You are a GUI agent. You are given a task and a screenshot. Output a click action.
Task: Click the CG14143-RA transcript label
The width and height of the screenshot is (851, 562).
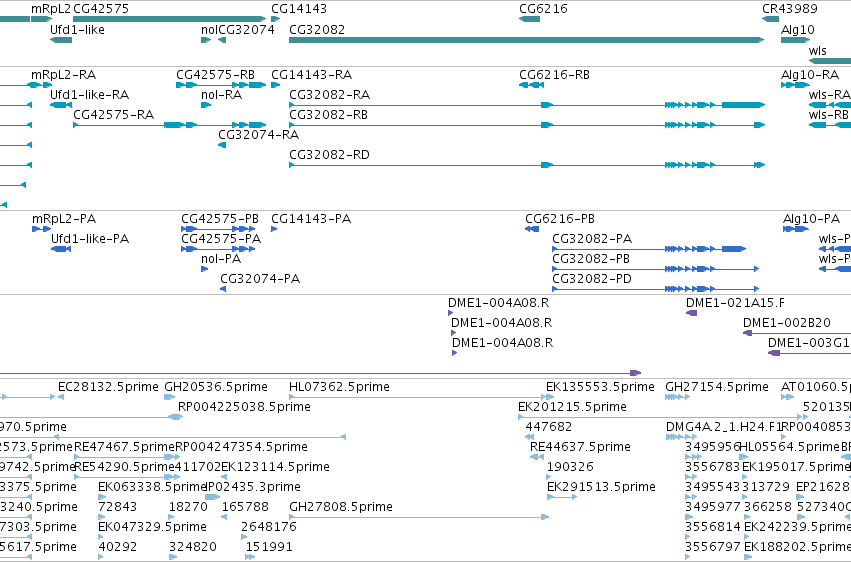[312, 75]
